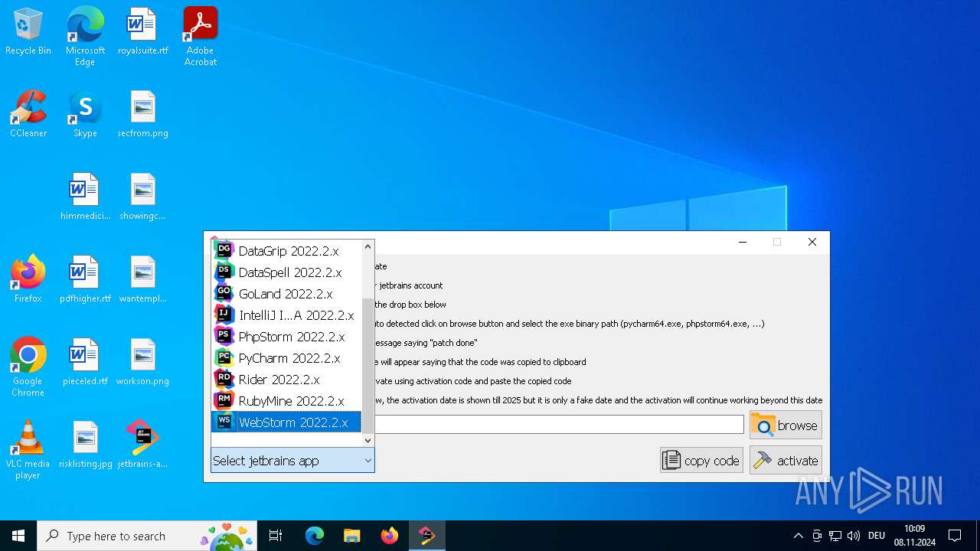Select the jetbrains-a... desktop application icon

tap(142, 445)
